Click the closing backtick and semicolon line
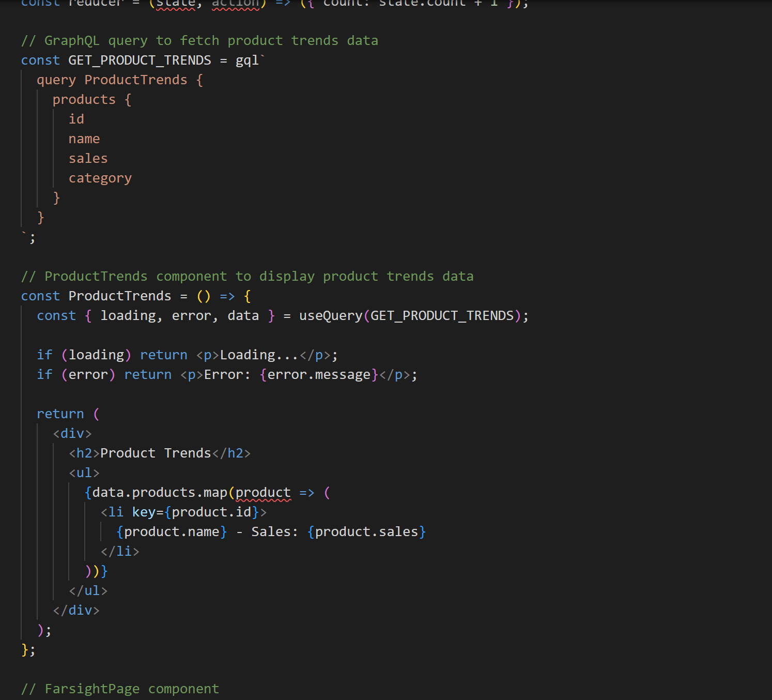 click(28, 237)
